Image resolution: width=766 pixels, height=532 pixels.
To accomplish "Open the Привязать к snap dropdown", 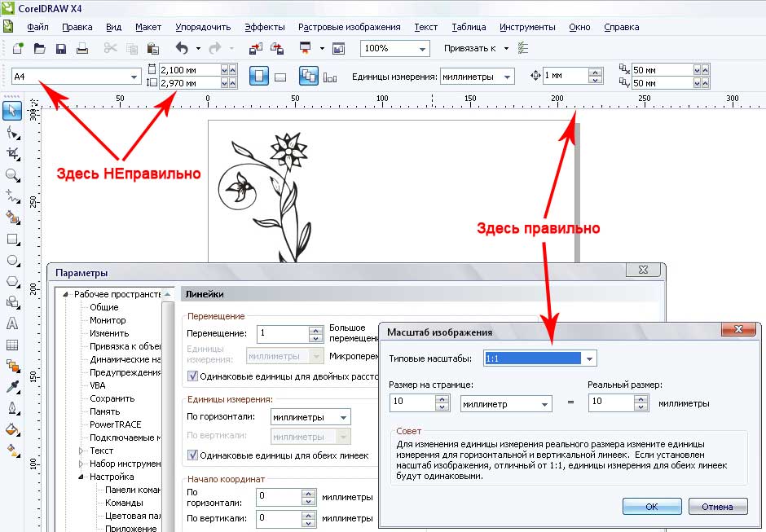I will coord(506,48).
